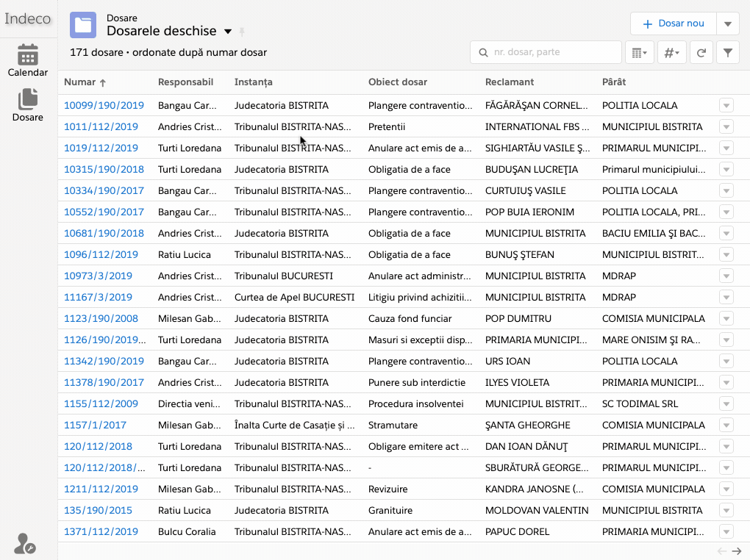Click the user settings icon at bottom-left

pos(24,544)
